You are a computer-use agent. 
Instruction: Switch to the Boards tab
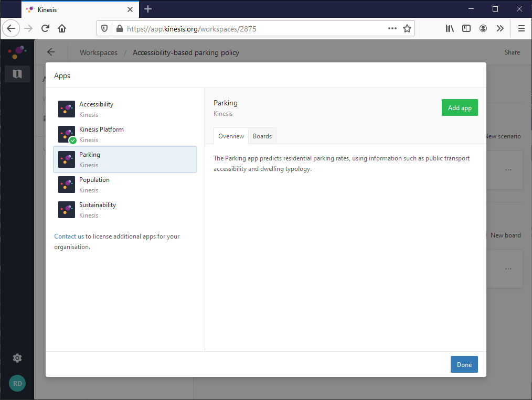(x=262, y=136)
